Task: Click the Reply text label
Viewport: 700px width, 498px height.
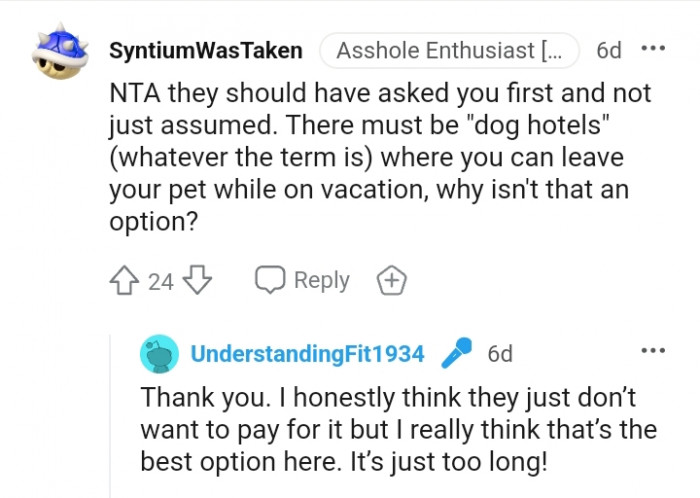Action: coord(321,281)
